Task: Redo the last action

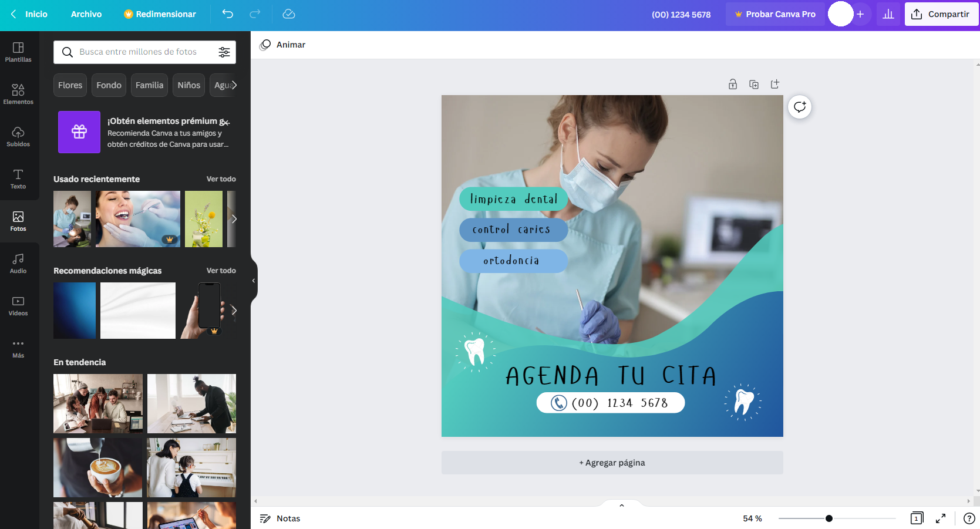Action: [x=255, y=14]
